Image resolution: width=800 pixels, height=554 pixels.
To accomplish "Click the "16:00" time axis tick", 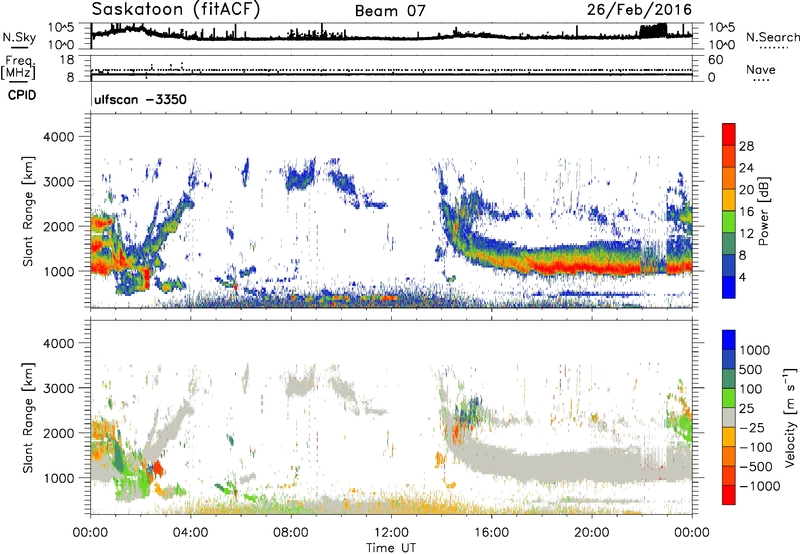I will [x=491, y=533].
